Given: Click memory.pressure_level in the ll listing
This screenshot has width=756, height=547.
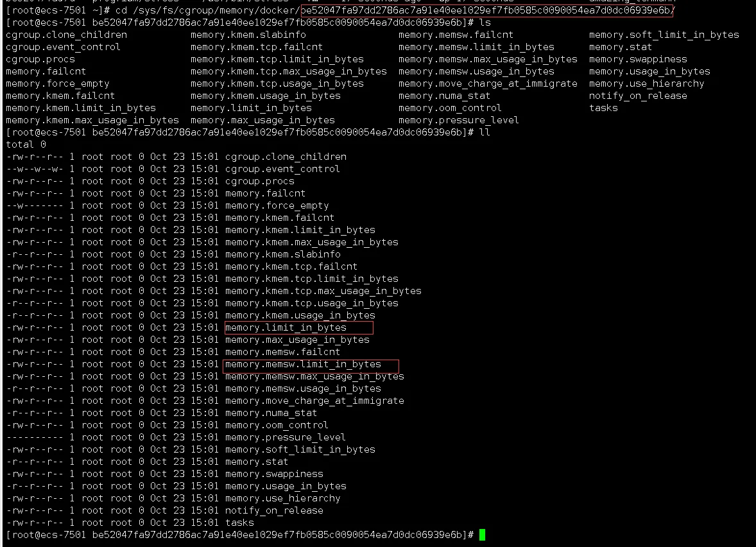Looking at the screenshot, I should point(285,437).
